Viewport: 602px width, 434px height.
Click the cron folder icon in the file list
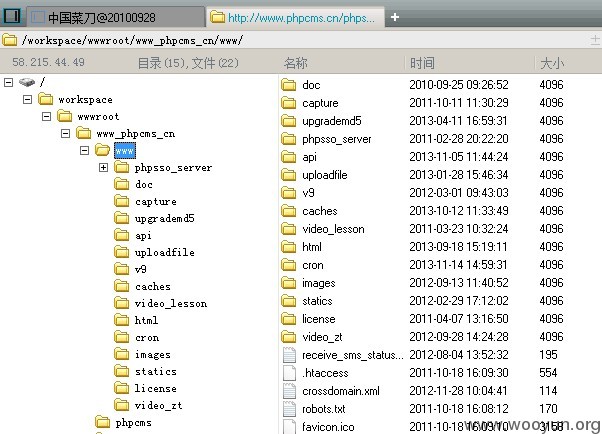click(289, 265)
